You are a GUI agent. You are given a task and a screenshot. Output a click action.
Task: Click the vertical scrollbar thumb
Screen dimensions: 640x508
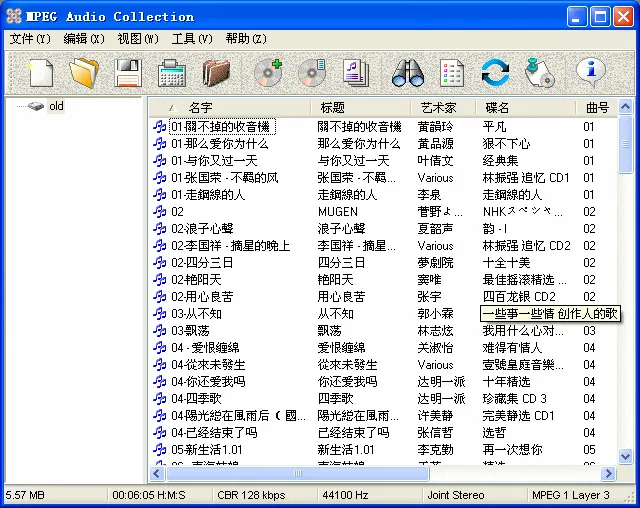click(625, 144)
